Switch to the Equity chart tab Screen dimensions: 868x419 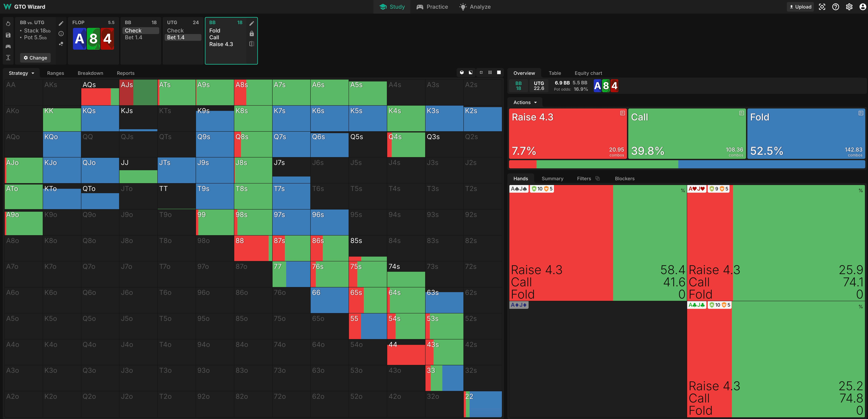[x=588, y=73]
